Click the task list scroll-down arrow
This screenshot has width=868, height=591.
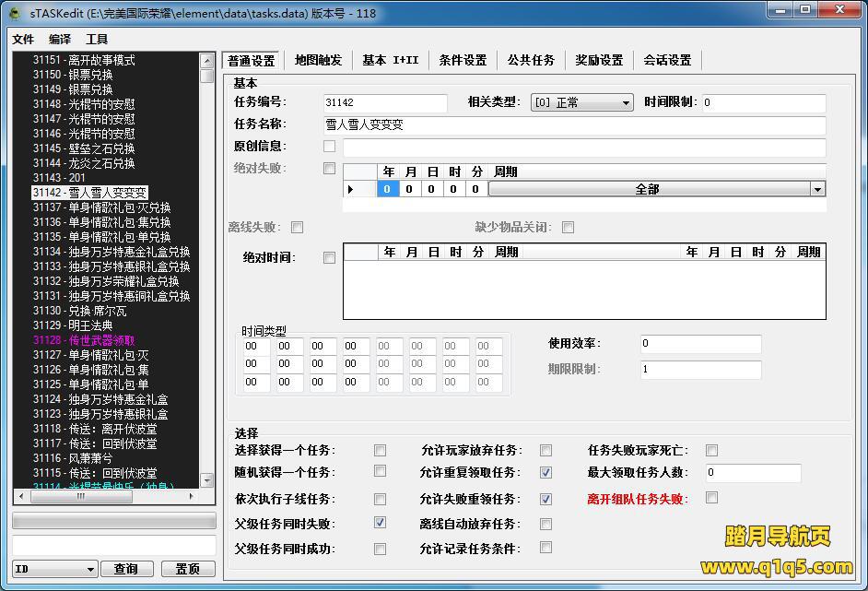[x=207, y=479]
